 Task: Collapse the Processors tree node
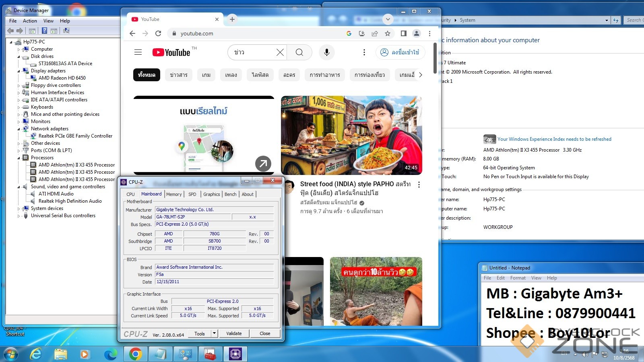tap(19, 158)
